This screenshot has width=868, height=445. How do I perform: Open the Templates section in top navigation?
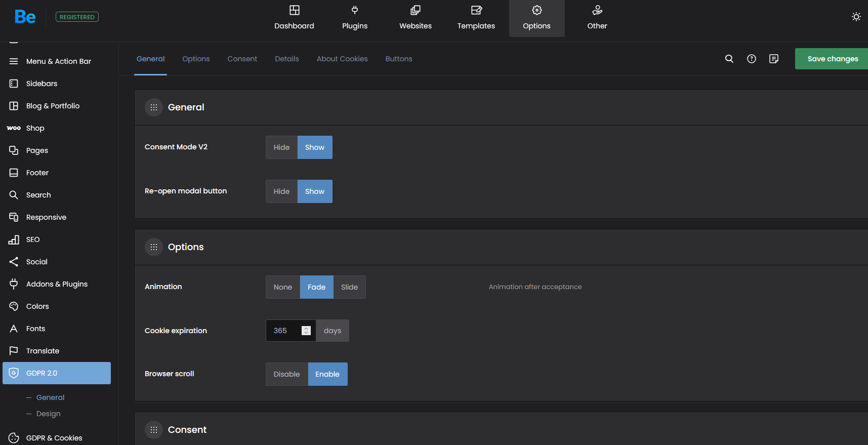click(x=476, y=18)
